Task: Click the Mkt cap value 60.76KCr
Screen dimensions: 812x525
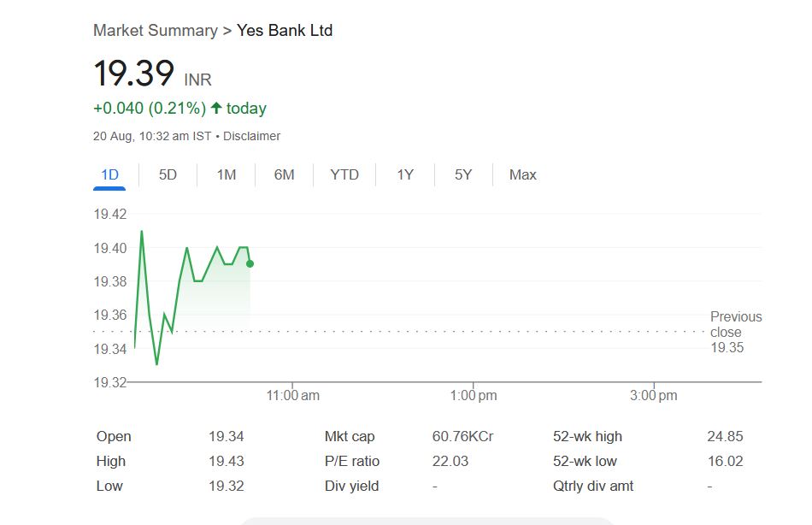Action: pyautogui.click(x=462, y=437)
